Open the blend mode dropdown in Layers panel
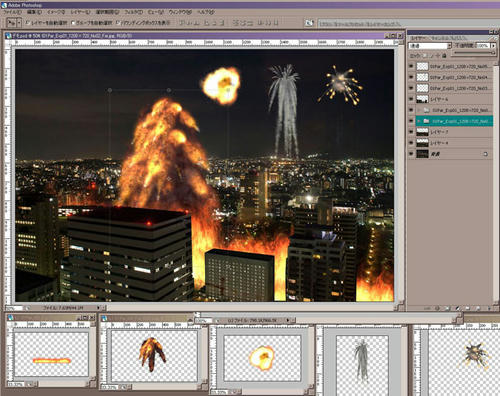Image resolution: width=500 pixels, height=396 pixels. [430, 46]
